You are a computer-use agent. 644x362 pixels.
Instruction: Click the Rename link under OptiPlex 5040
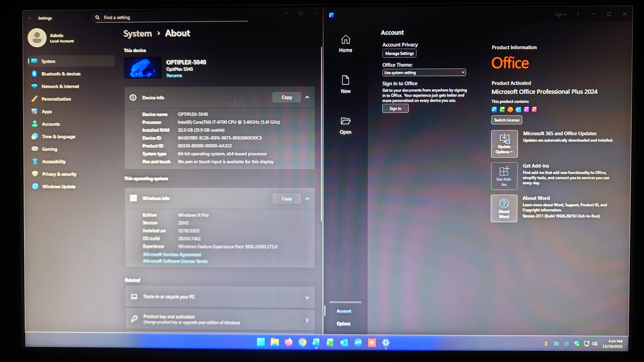174,75
